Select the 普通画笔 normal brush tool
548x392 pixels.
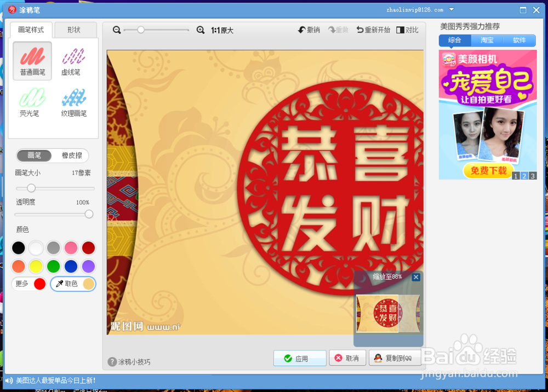(31, 60)
